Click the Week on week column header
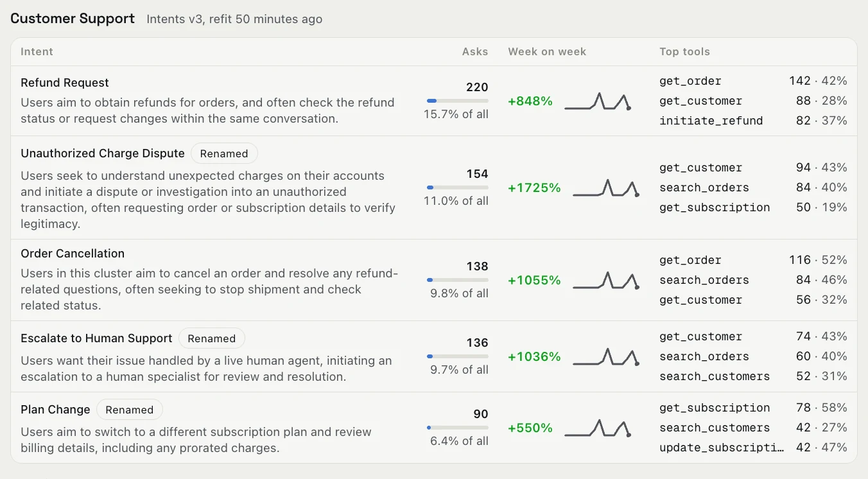The image size is (868, 479). (x=547, y=52)
